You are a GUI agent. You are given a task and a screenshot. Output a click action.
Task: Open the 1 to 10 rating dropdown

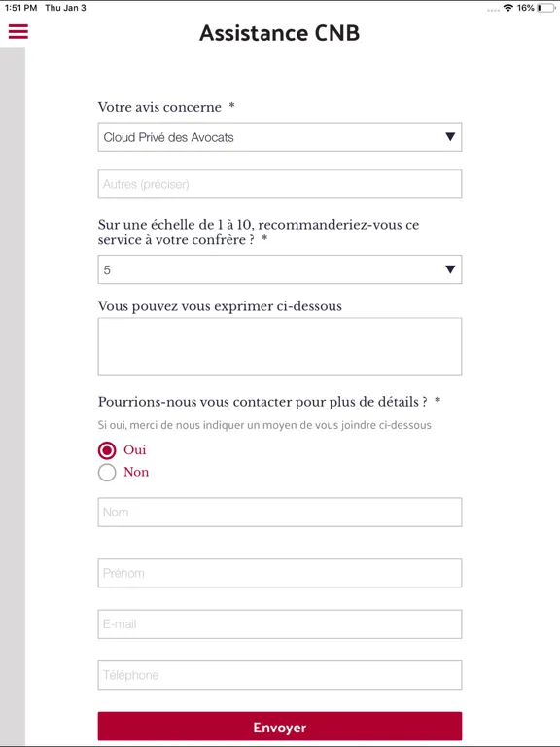(280, 269)
